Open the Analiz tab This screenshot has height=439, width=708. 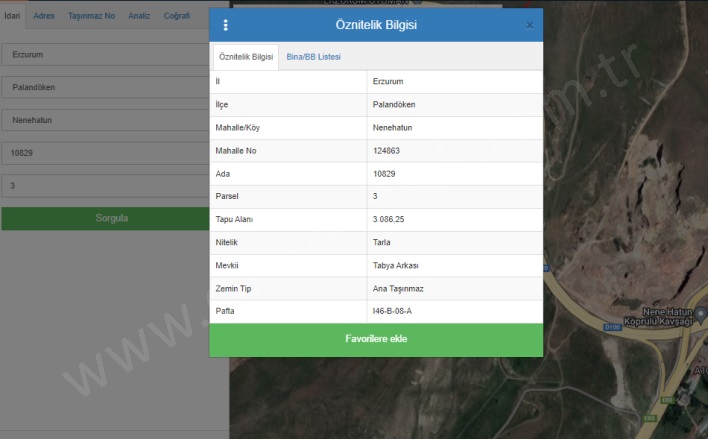pos(139,16)
